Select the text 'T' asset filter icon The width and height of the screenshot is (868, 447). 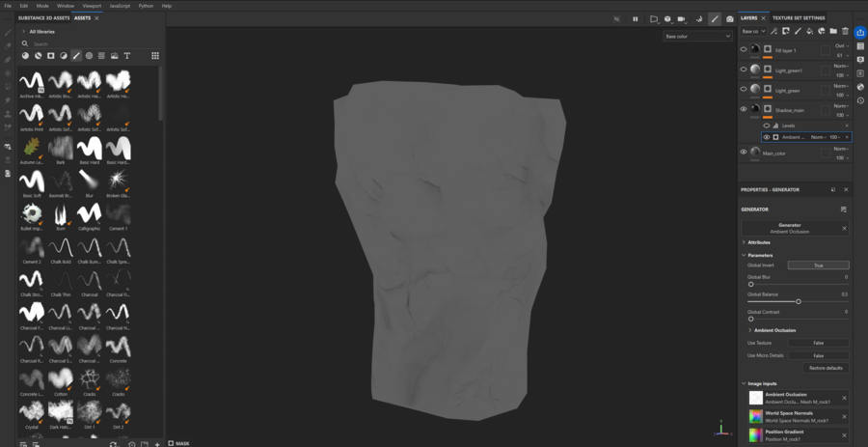[127, 56]
